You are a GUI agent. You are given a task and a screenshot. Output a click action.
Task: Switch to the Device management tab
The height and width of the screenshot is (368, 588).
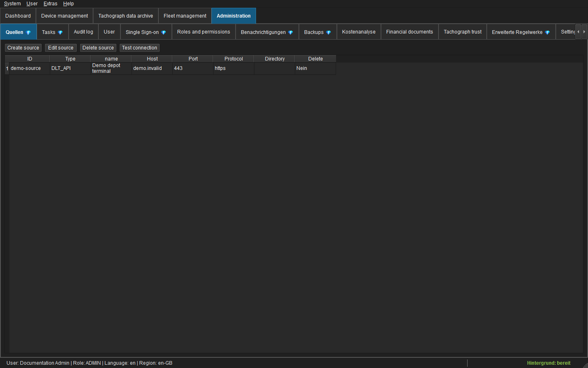pos(65,16)
